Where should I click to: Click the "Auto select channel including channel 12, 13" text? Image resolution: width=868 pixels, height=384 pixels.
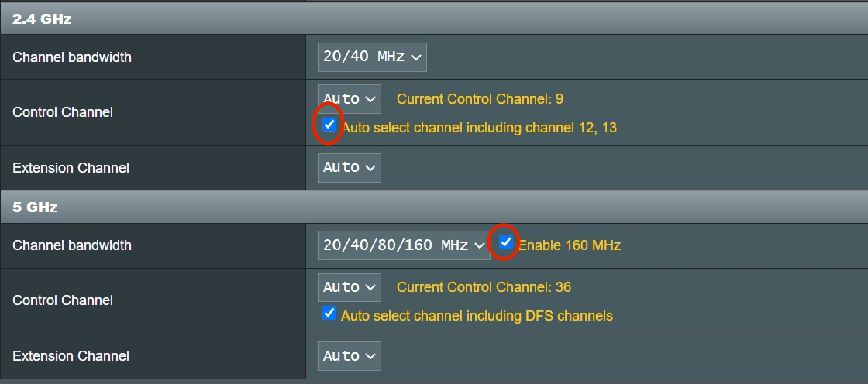pos(479,128)
